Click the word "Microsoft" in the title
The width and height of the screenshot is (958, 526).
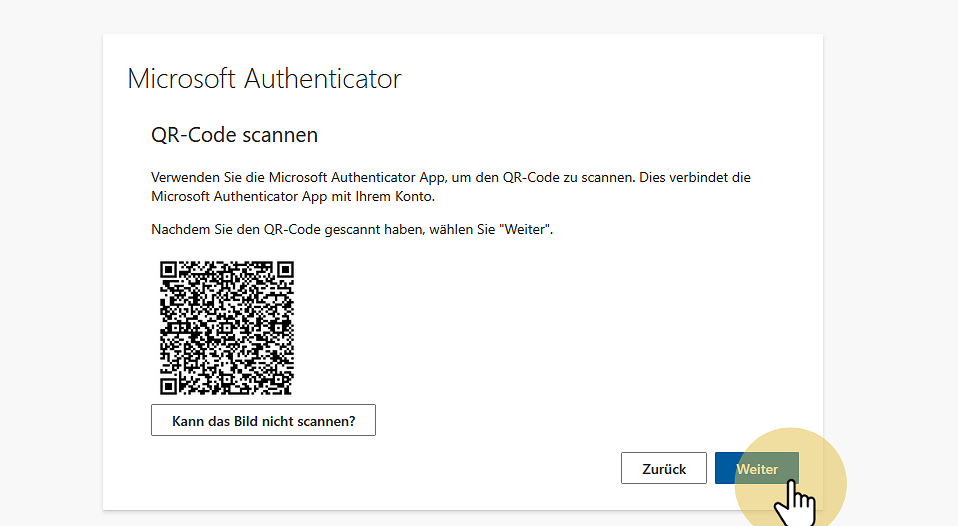183,79
